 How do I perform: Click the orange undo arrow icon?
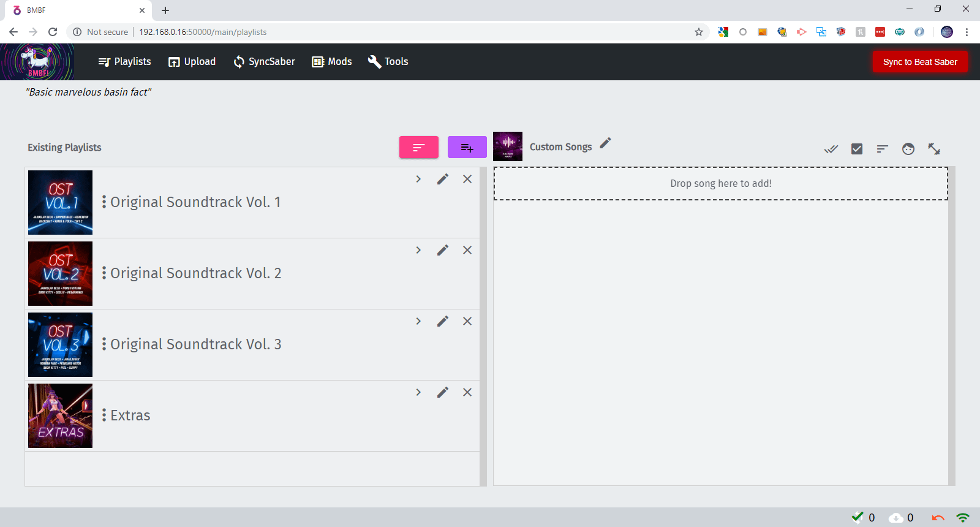click(938, 518)
